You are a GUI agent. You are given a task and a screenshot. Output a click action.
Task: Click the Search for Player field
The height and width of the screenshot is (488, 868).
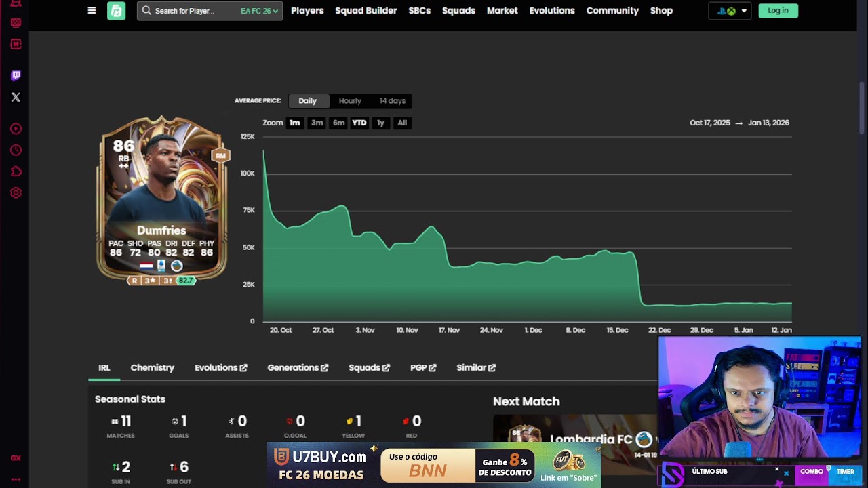click(x=210, y=11)
